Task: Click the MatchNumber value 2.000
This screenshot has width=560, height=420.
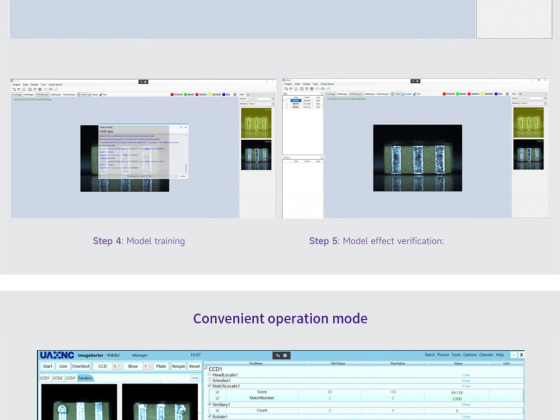Action: coord(457,399)
